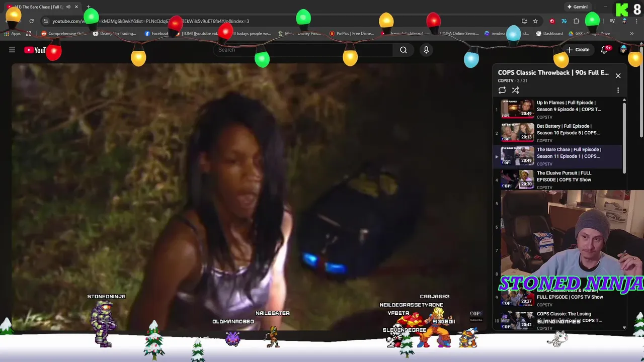644x362 pixels.
Task: Close the Bare Chase browser tab
Action: [x=76, y=7]
